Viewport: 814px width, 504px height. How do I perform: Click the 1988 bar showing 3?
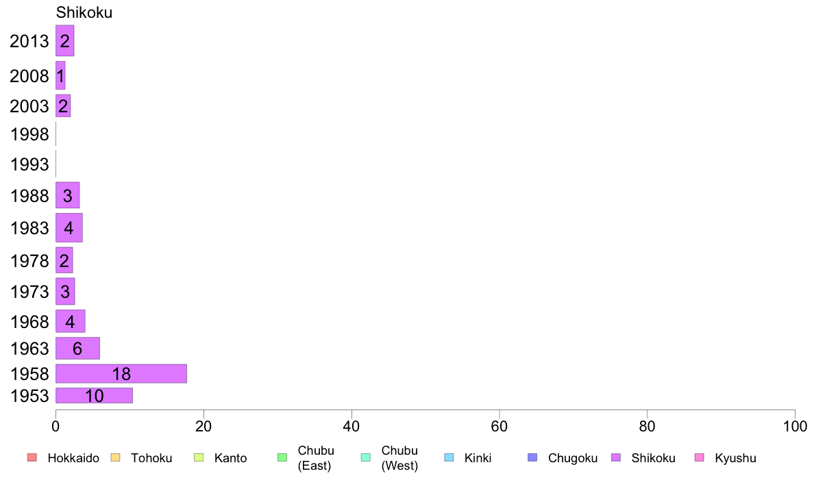[67, 195]
